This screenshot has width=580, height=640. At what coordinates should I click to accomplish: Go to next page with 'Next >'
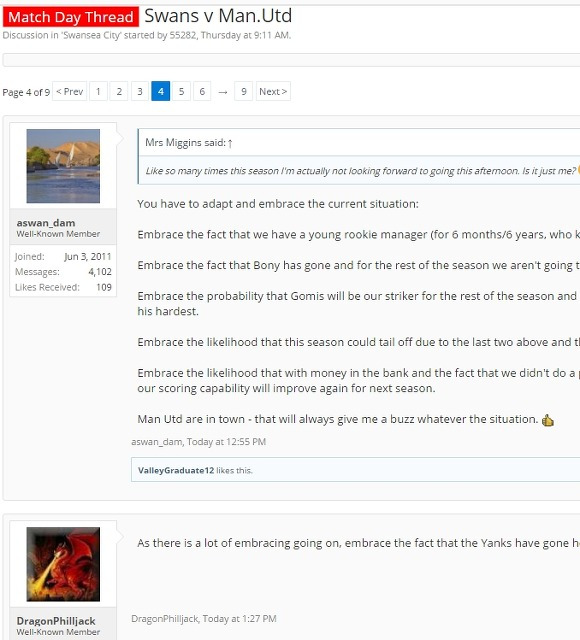point(273,91)
